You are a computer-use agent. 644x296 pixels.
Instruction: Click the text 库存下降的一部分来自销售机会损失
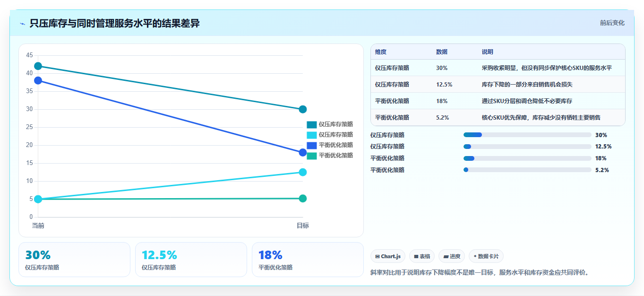(527, 85)
